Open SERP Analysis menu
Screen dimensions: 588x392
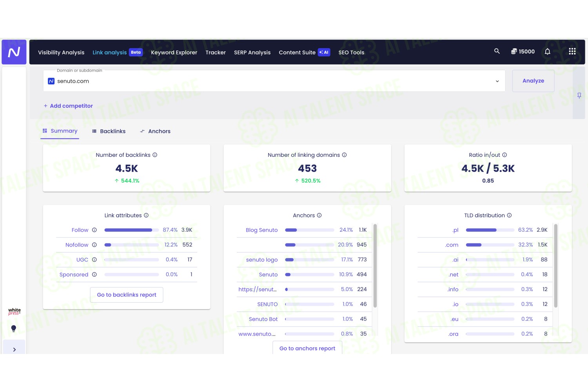click(x=252, y=53)
